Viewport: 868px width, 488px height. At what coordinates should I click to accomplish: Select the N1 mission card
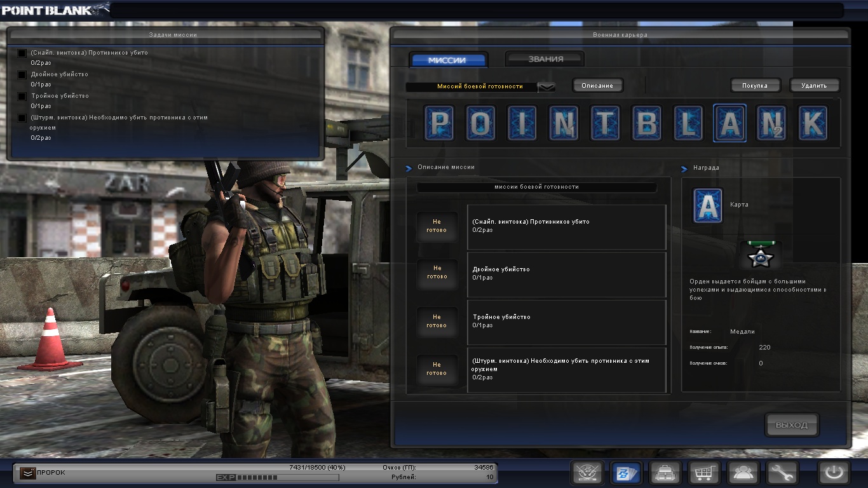pos(564,123)
